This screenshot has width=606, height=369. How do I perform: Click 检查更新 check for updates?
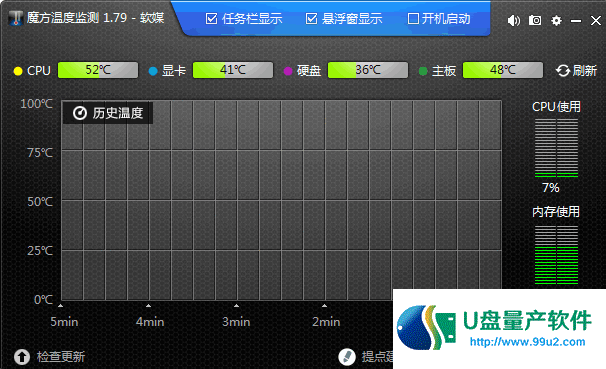pyautogui.click(x=61, y=356)
